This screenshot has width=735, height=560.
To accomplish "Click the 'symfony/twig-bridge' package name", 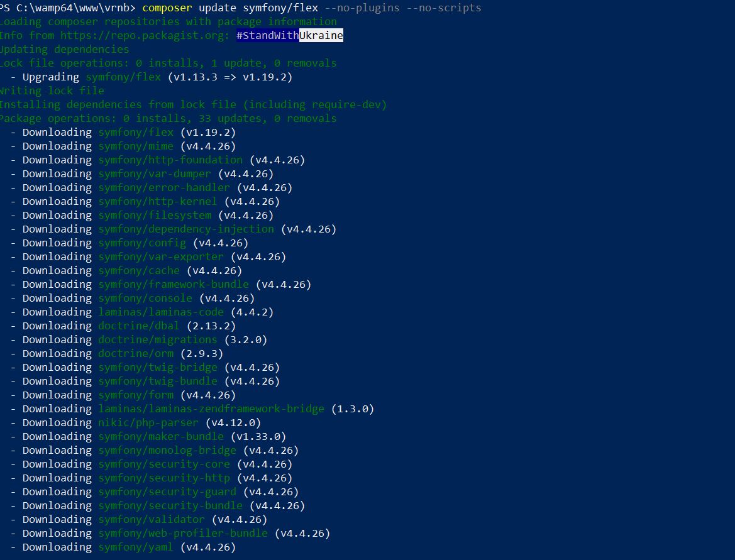I will pos(158,368).
